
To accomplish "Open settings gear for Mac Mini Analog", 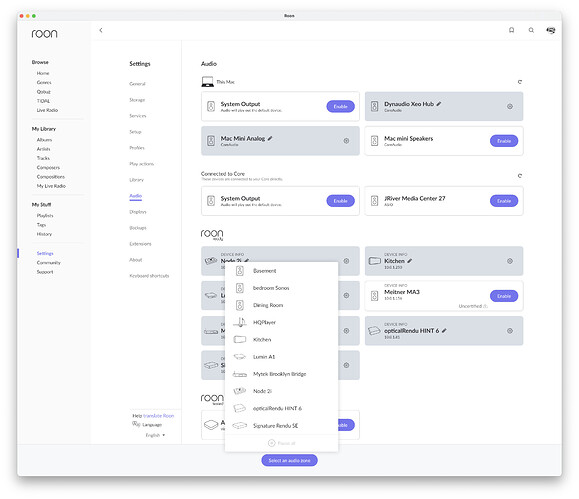I will [x=346, y=141].
